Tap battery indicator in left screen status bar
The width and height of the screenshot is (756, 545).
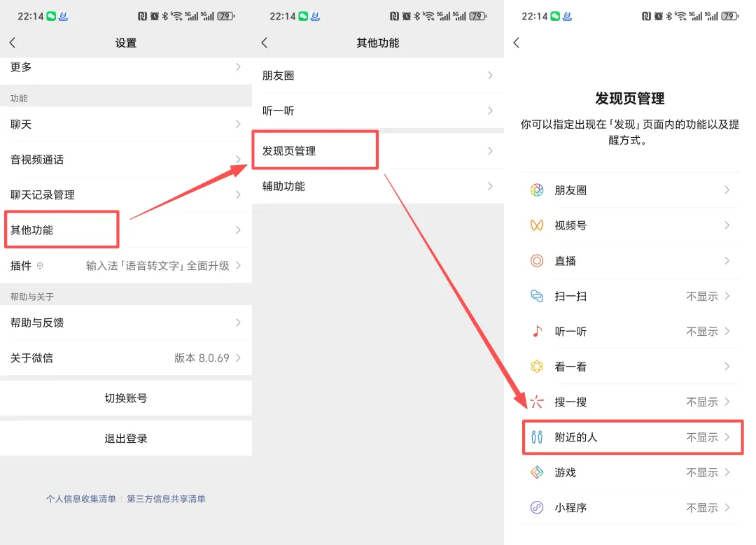click(x=225, y=16)
